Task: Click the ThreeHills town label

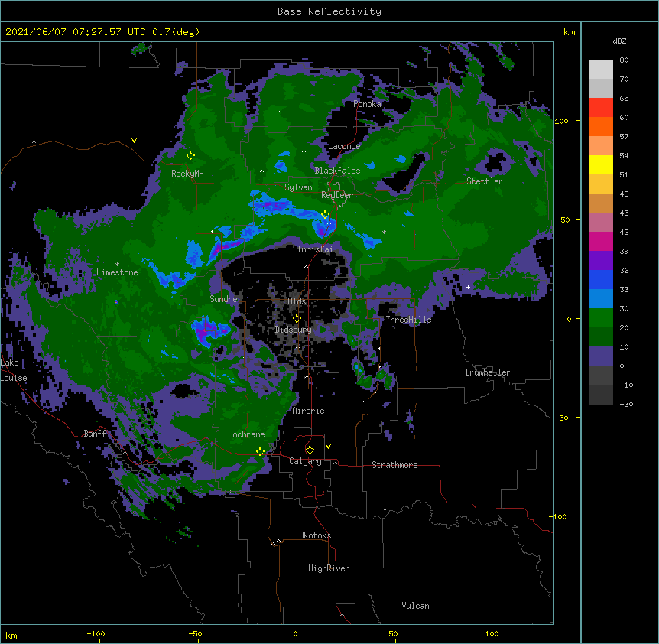Action: point(408,320)
